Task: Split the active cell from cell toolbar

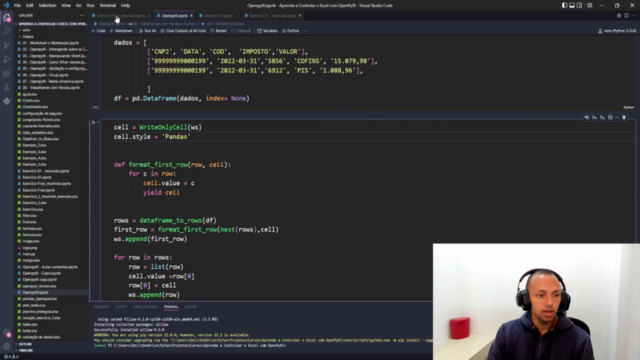Action: (610, 118)
